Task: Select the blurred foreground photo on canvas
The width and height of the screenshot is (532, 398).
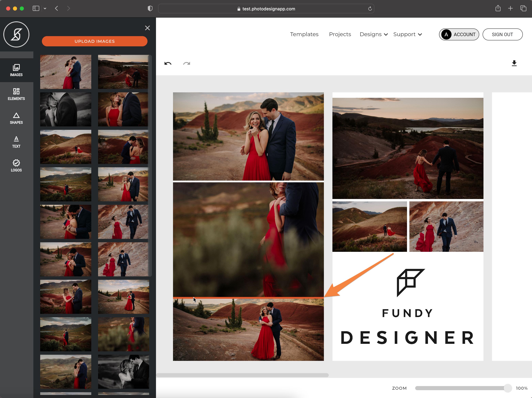Action: 248,239
